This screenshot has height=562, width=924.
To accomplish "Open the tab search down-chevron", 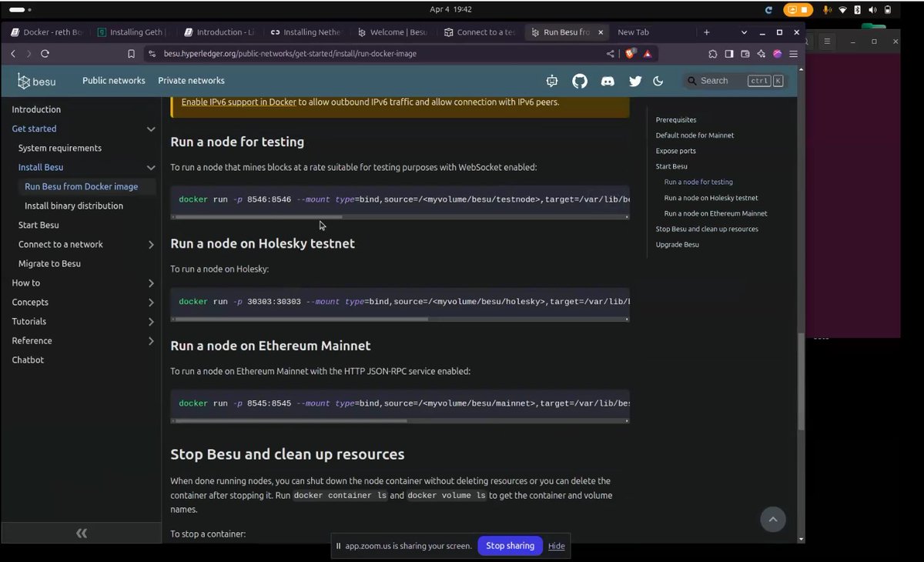I will click(x=744, y=32).
